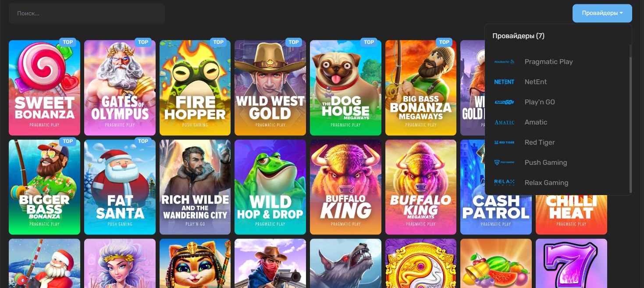Click the TOP badge on Sweet Bonanza
The height and width of the screenshot is (288, 644).
click(x=68, y=43)
